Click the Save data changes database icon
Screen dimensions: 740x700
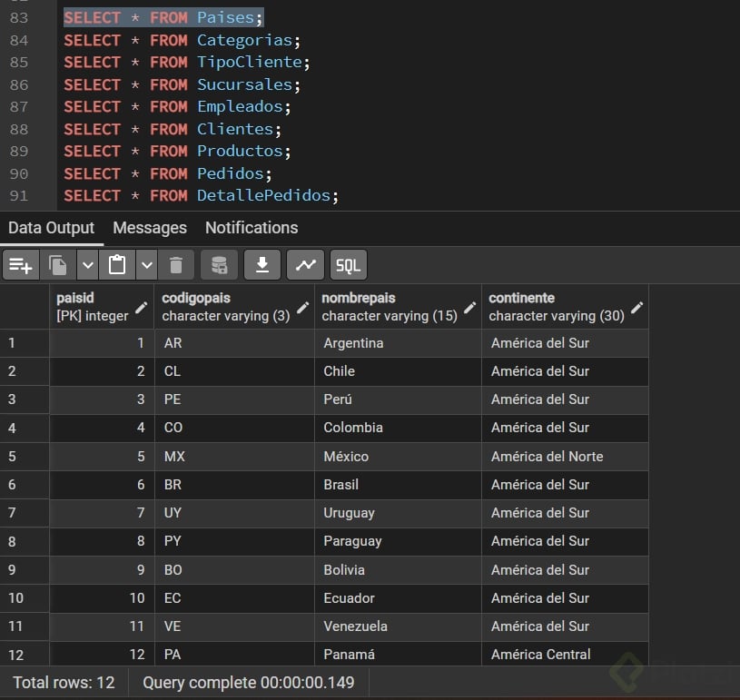coord(219,265)
